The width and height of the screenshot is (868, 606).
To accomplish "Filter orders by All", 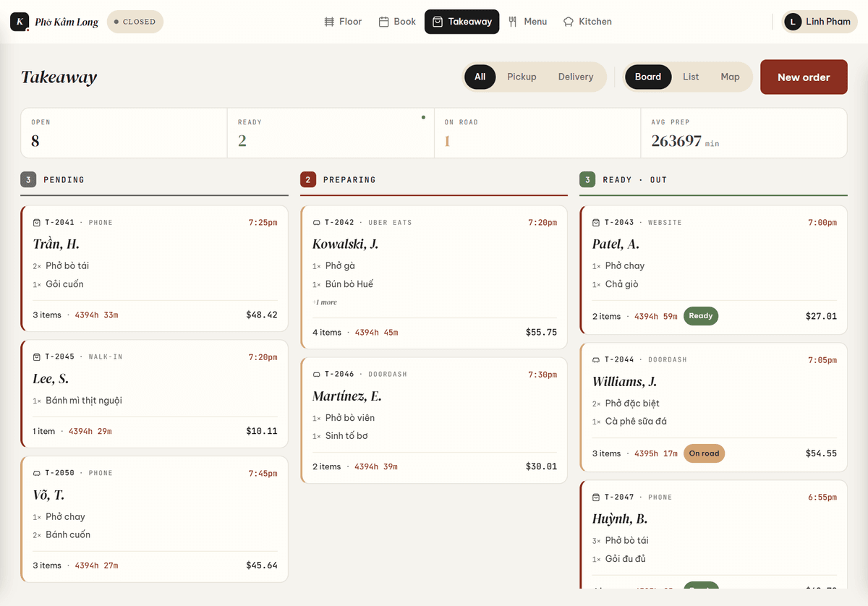I will pyautogui.click(x=480, y=77).
